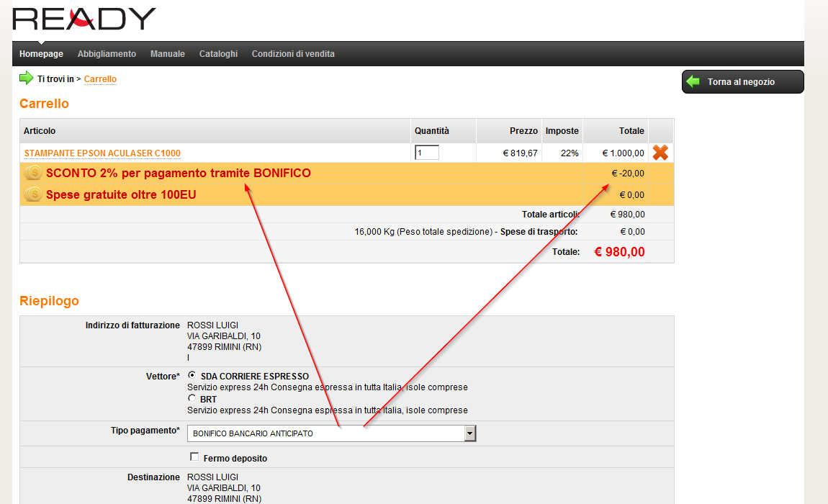Click the quantity input field

point(427,153)
